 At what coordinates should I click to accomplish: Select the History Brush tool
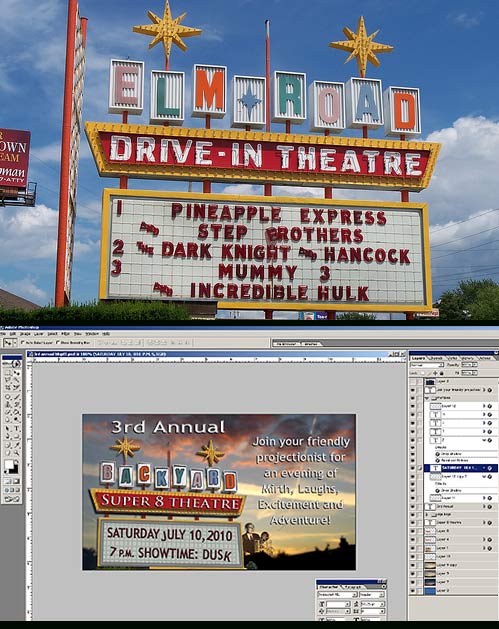[16, 405]
